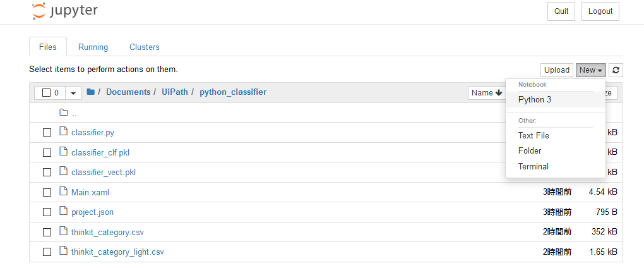Toggle the select-all checkbox in header
The height and width of the screenshot is (268, 644).
point(47,92)
